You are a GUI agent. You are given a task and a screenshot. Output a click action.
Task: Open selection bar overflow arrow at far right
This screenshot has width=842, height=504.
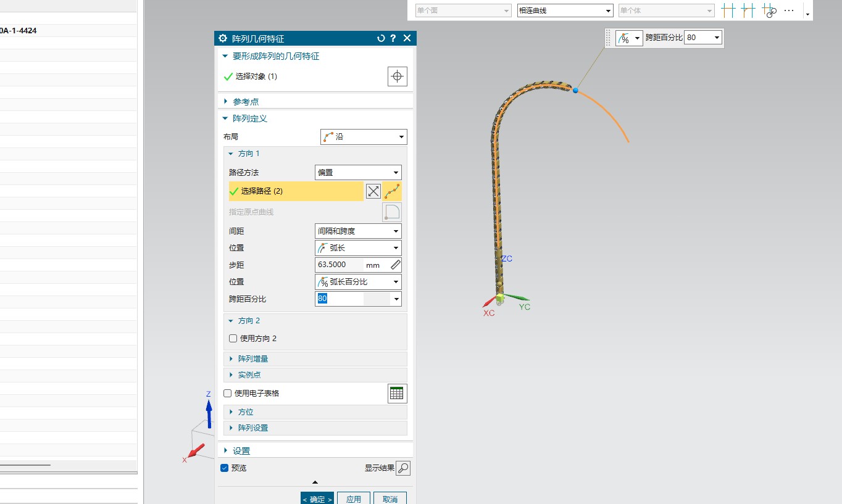807,14
